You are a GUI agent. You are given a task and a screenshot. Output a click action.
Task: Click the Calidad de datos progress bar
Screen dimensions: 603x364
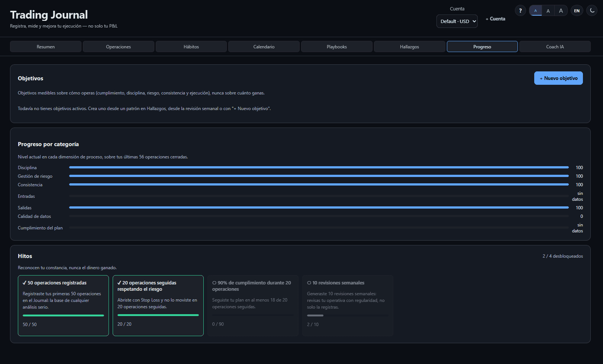tap(319, 216)
